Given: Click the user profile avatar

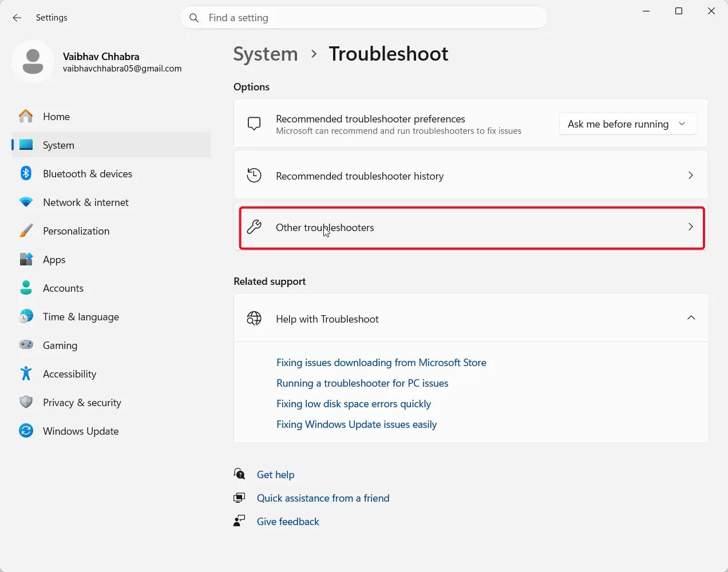Looking at the screenshot, I should tap(33, 62).
